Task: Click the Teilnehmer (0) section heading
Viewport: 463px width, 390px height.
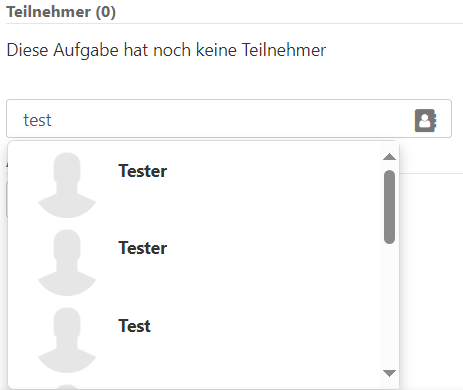Action: (61, 12)
